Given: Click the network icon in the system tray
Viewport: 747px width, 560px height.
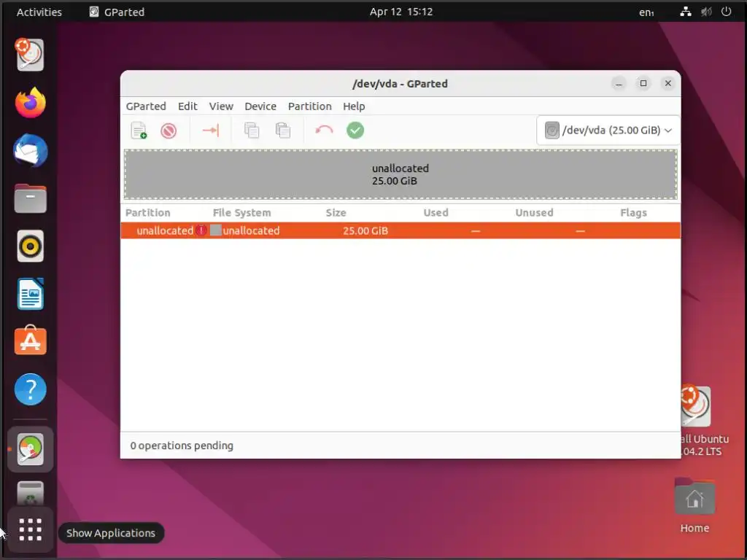Looking at the screenshot, I should (686, 12).
